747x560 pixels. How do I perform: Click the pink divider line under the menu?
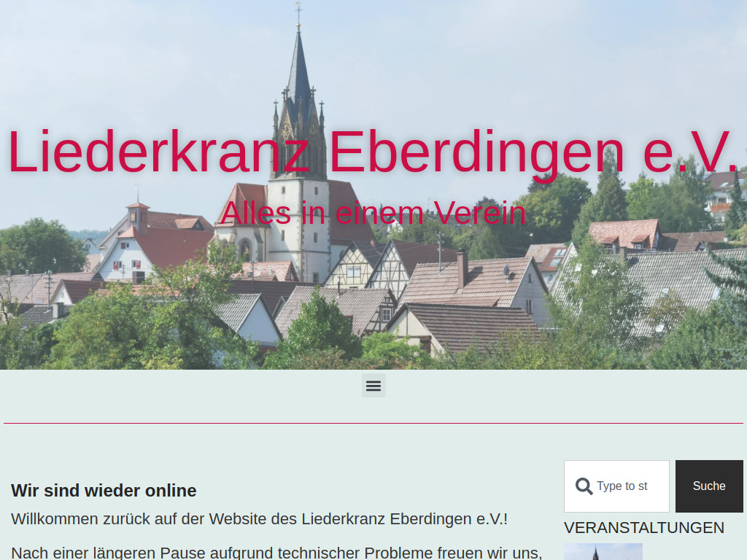373,421
